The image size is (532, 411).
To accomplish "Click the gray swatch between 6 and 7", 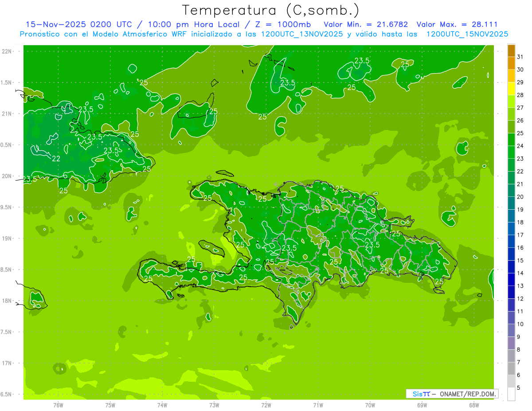I will tap(511, 368).
